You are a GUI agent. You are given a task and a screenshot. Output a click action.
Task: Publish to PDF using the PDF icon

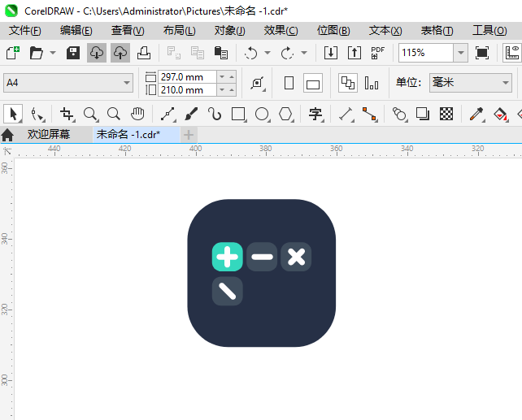click(x=378, y=53)
